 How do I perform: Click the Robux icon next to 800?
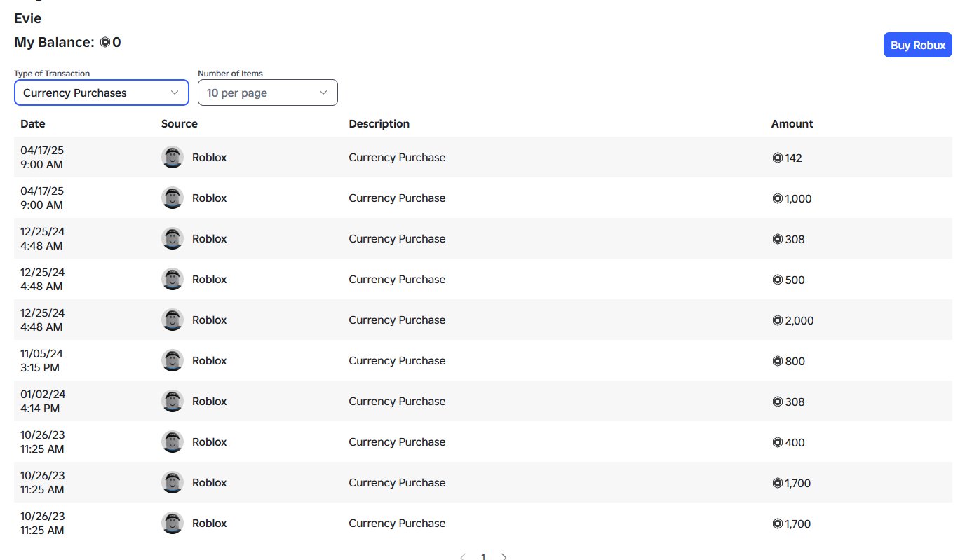(777, 361)
